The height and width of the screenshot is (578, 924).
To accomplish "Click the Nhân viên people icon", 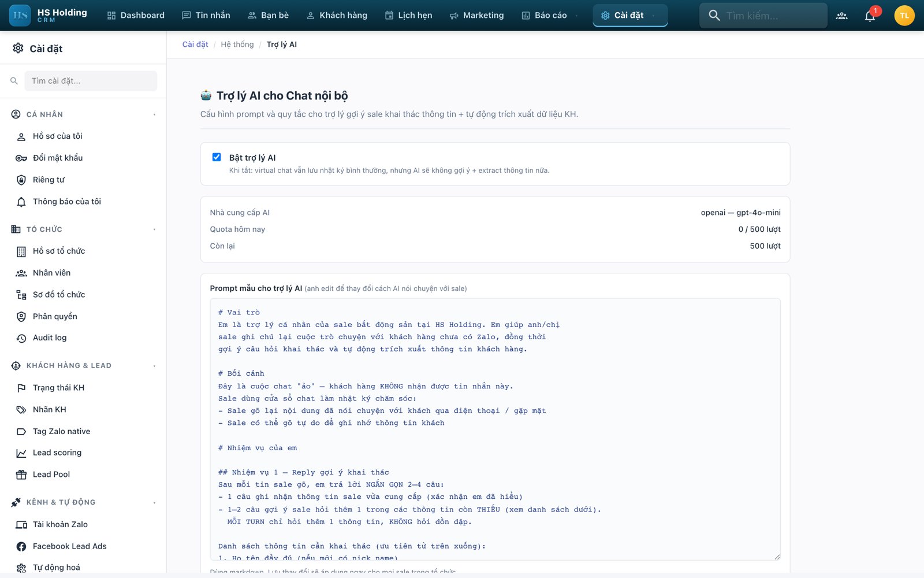I will 21,273.
